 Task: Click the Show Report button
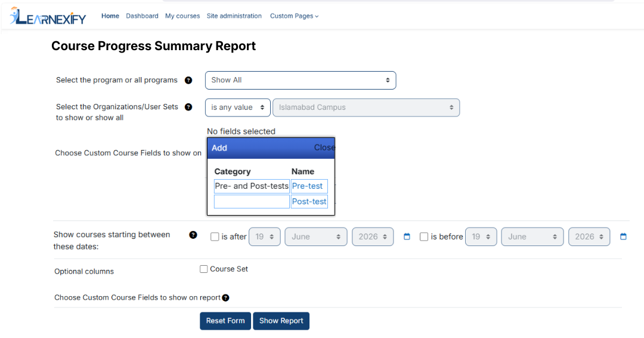pos(281,321)
